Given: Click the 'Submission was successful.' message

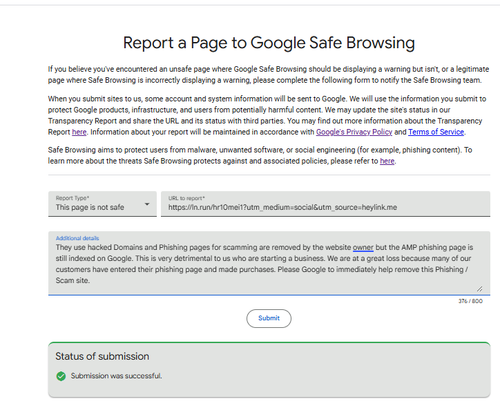Looking at the screenshot, I should click(x=116, y=376).
